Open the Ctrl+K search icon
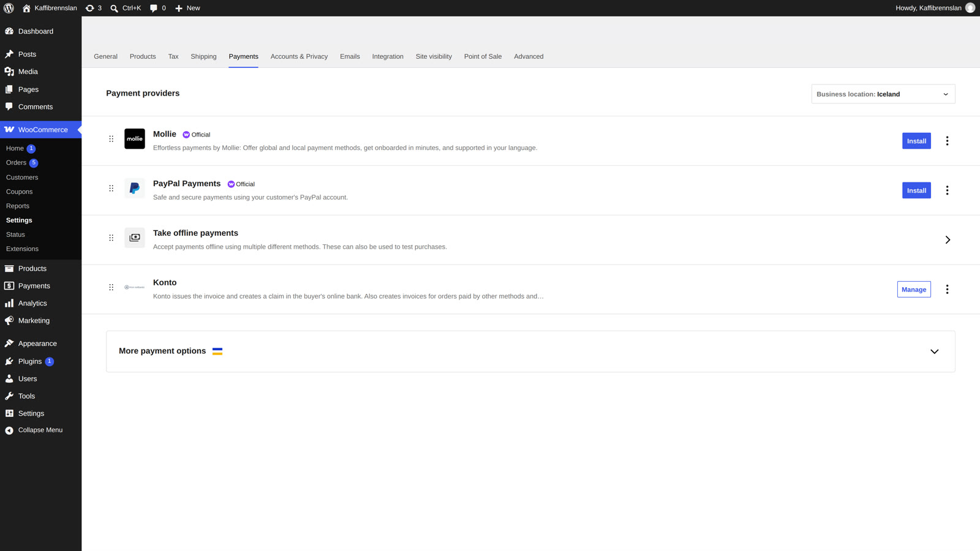This screenshot has height=551, width=980. click(126, 8)
